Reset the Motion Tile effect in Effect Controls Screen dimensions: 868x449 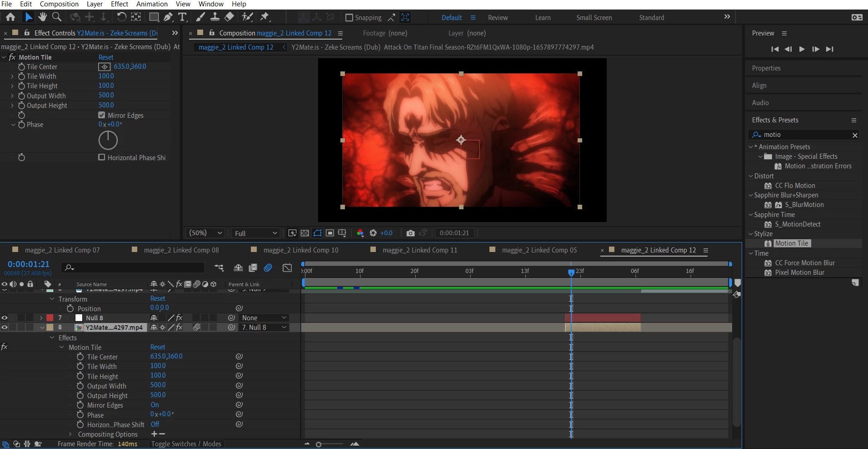[106, 57]
